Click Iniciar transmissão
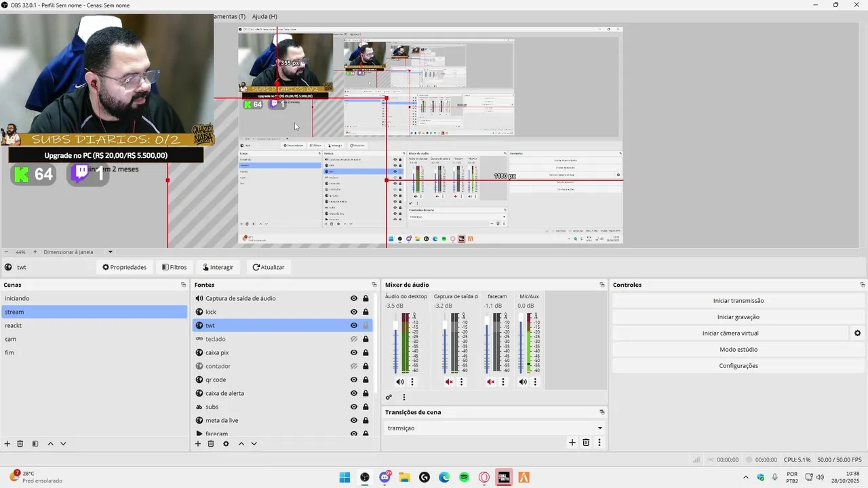Screen dimensions: 868x488 (738, 301)
